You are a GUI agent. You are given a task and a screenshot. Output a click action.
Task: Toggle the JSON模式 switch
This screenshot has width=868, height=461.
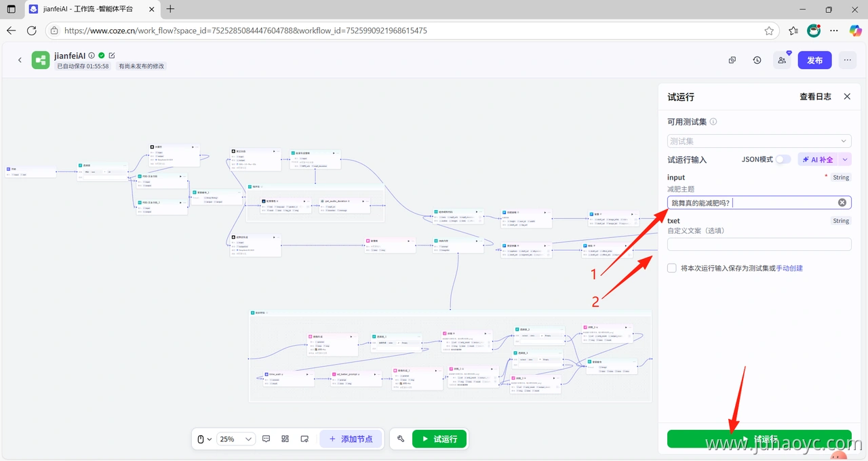783,159
